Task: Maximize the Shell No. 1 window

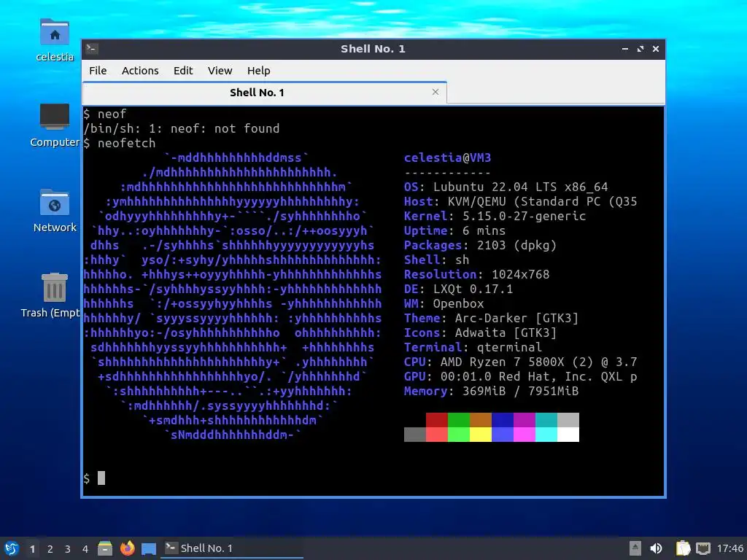Action: pos(640,49)
